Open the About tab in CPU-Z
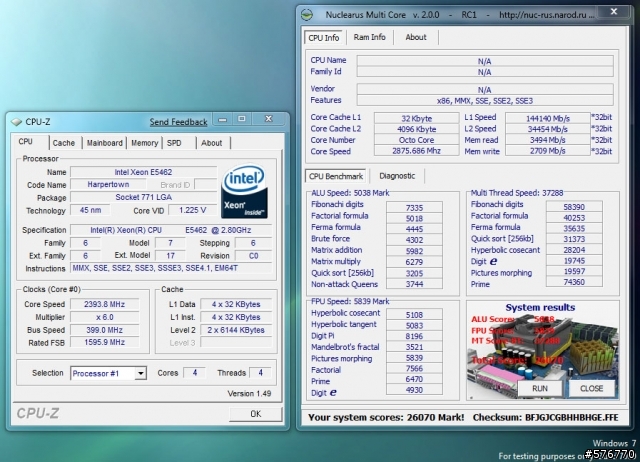Image resolution: width=640 pixels, height=462 pixels. (x=211, y=143)
